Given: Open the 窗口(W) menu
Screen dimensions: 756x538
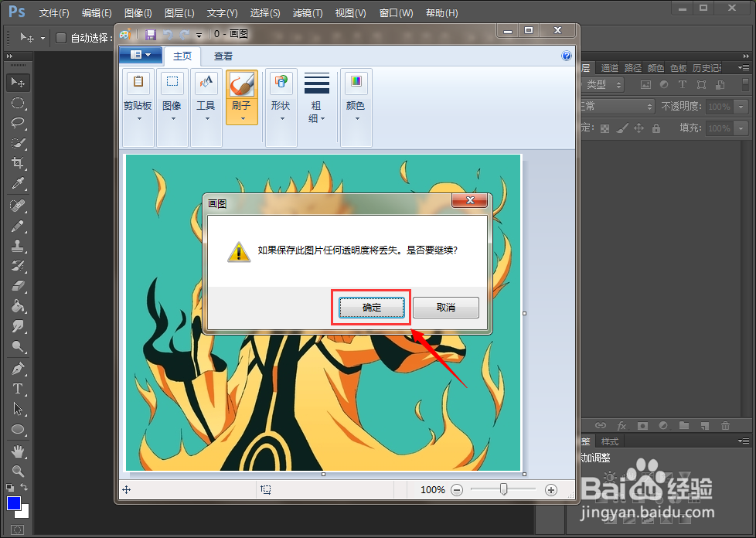Looking at the screenshot, I should point(396,13).
